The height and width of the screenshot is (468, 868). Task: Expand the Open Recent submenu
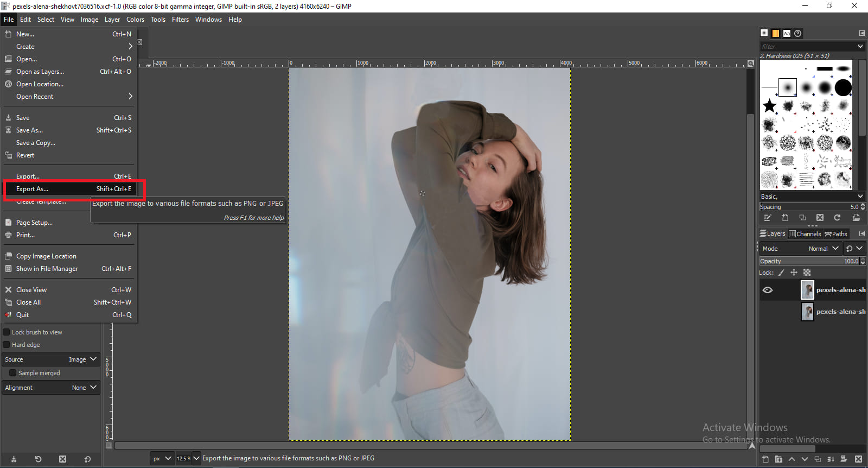click(69, 97)
